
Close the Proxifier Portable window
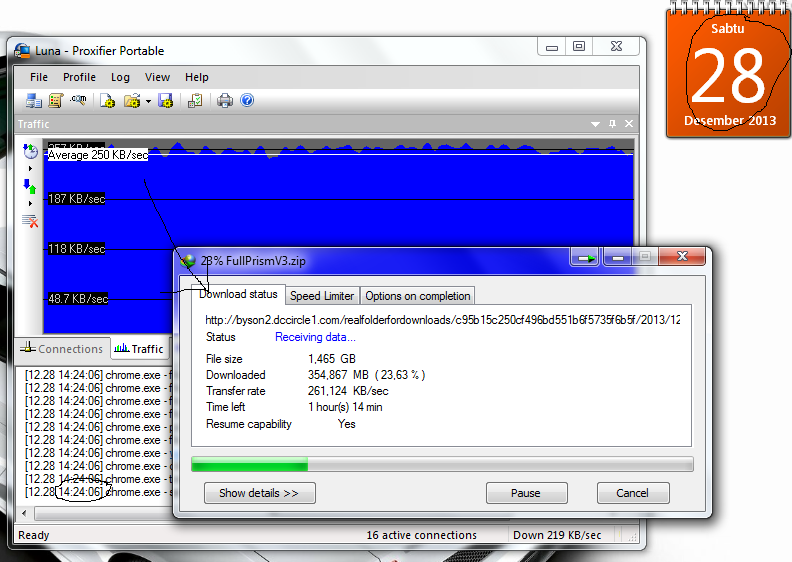[x=616, y=46]
